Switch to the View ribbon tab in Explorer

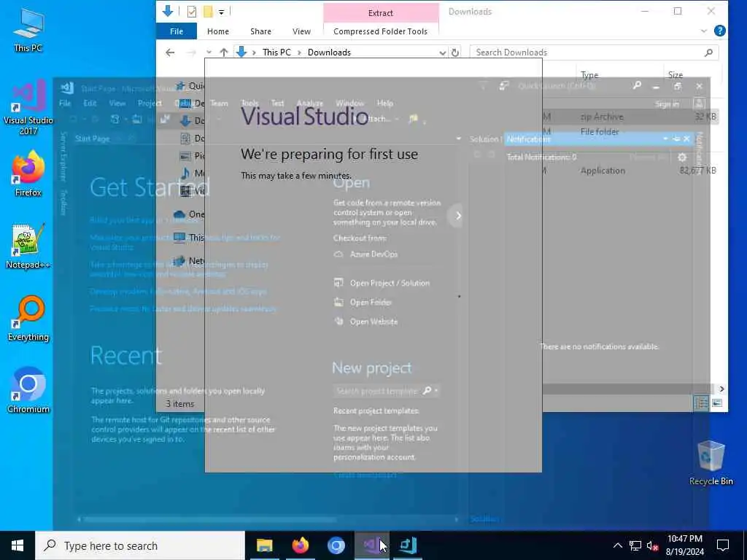(x=301, y=31)
